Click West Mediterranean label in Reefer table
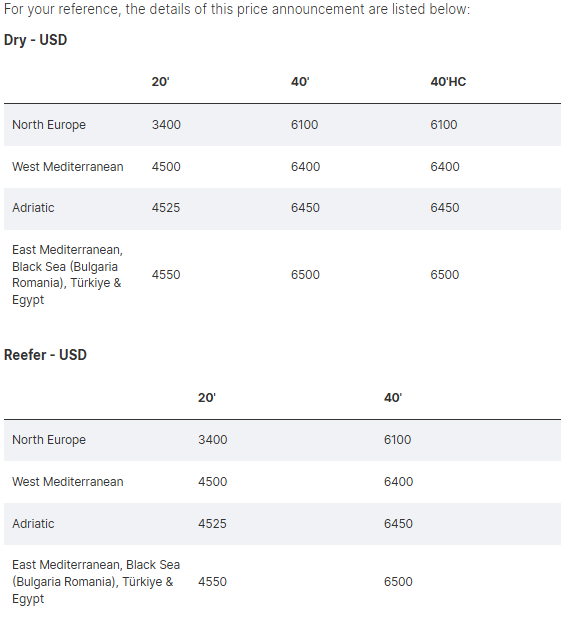 68,482
